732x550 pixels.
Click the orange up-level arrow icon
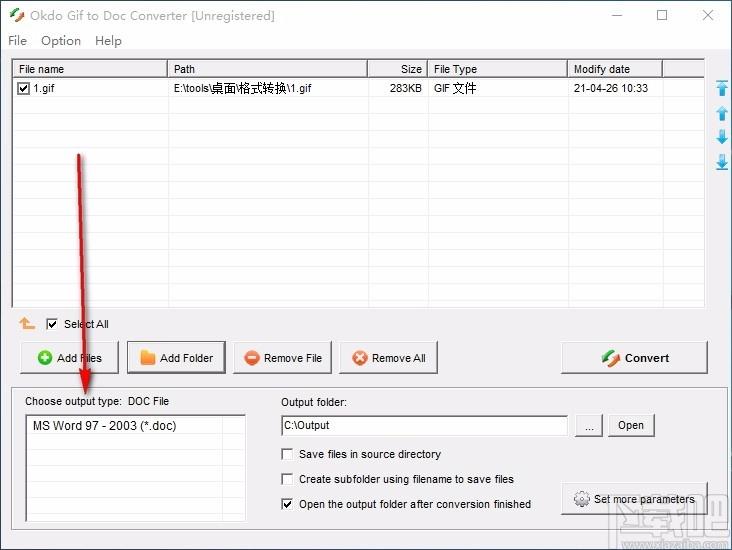click(27, 323)
